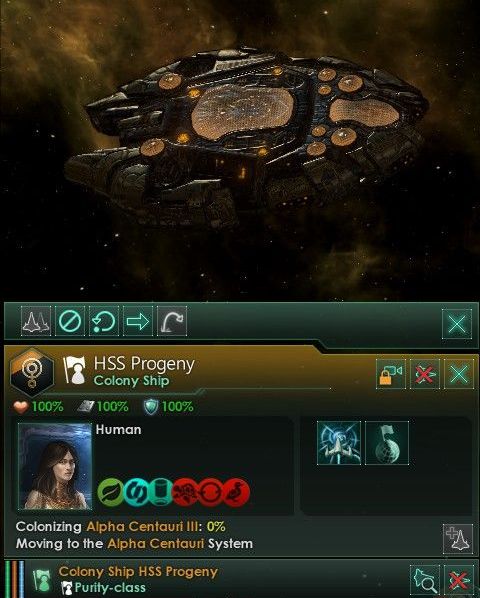Toggle the camera lock on ship

click(x=391, y=374)
